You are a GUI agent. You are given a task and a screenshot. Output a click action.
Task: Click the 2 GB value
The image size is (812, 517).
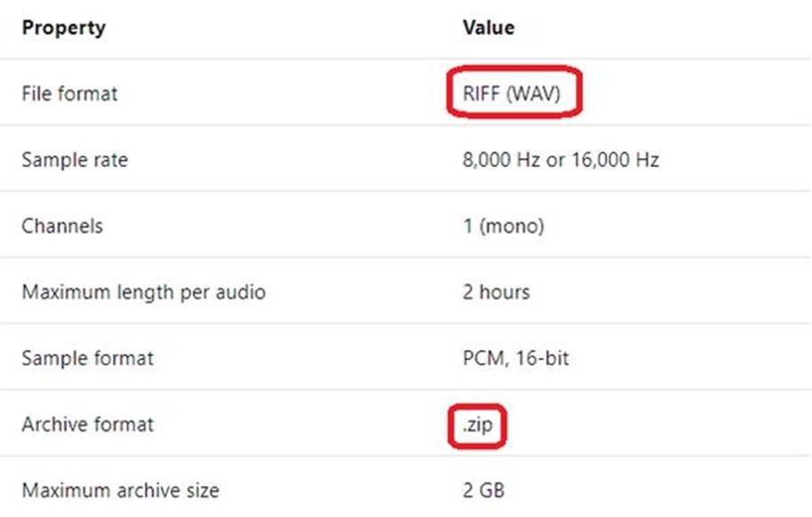483,489
